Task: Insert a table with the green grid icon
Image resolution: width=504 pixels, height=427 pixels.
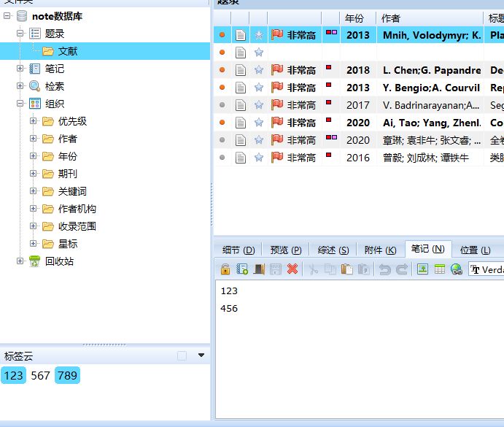Action: [x=439, y=269]
